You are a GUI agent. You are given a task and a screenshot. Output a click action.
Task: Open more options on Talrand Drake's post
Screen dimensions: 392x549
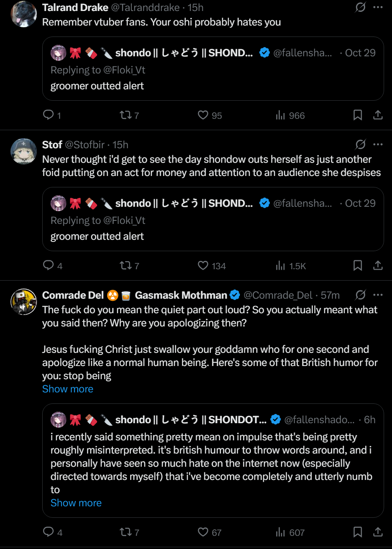click(x=378, y=7)
